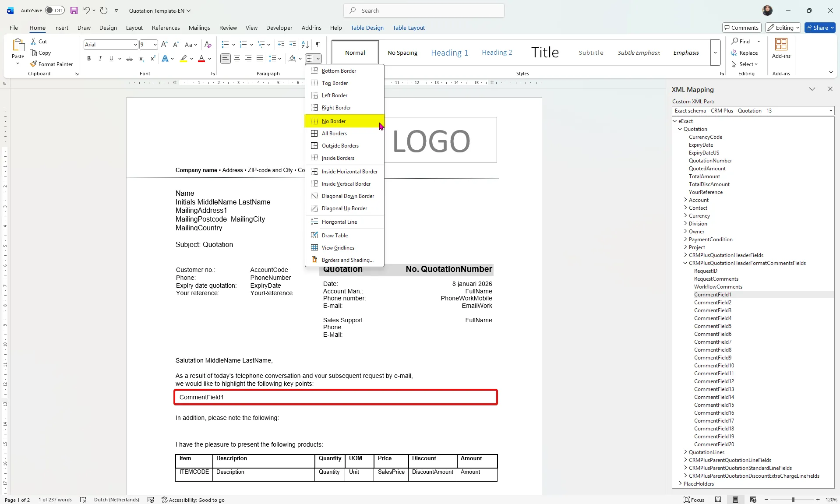
Task: Expand the Account tree node
Action: 685,200
